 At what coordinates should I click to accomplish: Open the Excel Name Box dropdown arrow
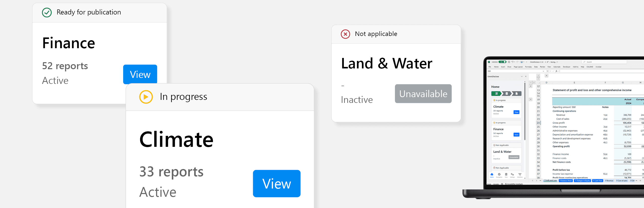pyautogui.click(x=543, y=71)
